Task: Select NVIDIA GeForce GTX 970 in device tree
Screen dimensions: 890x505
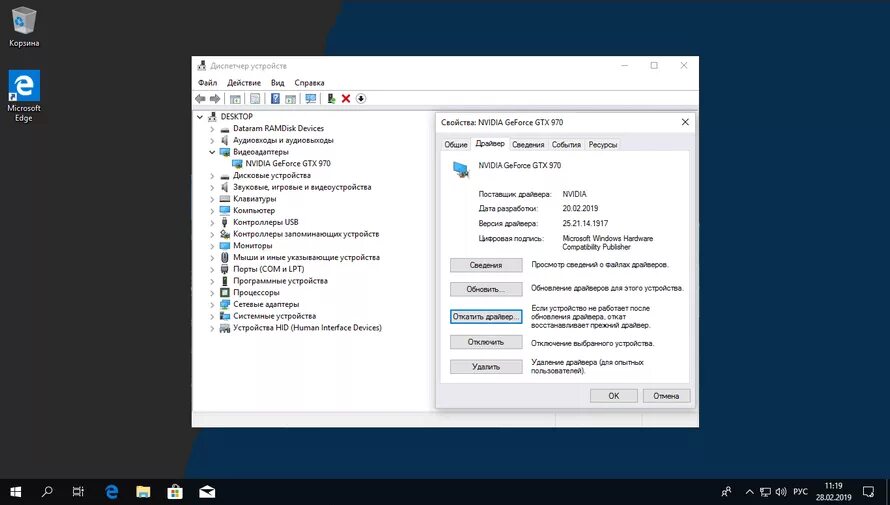Action: tap(288, 163)
